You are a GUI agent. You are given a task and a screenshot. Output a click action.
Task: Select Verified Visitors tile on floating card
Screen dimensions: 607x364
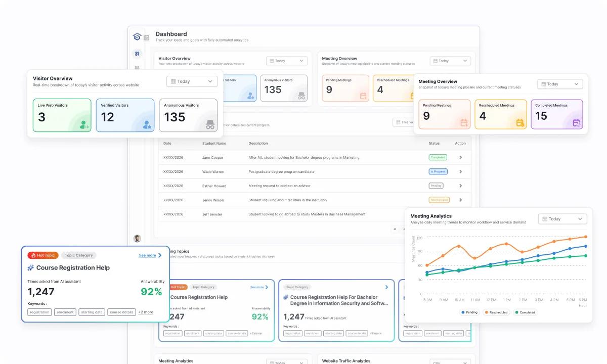click(125, 115)
